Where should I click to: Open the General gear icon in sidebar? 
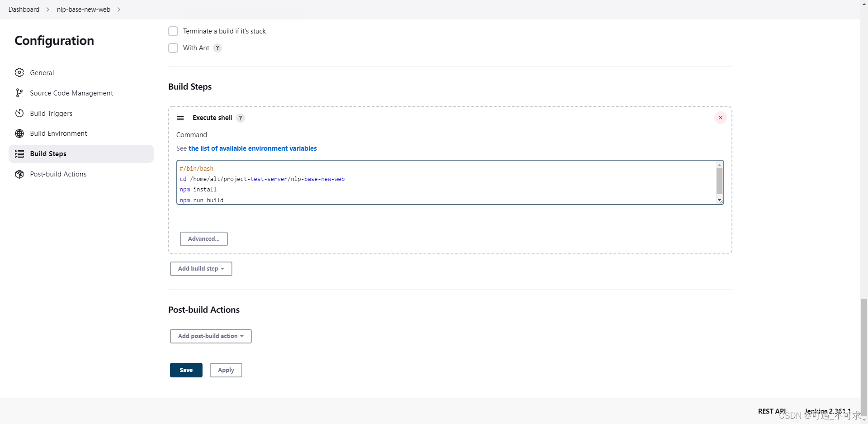pos(19,72)
